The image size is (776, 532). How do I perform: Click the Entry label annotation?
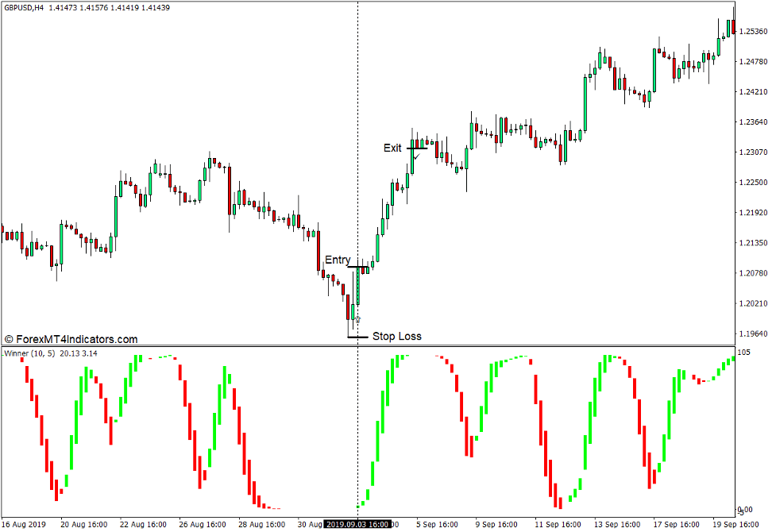338,260
